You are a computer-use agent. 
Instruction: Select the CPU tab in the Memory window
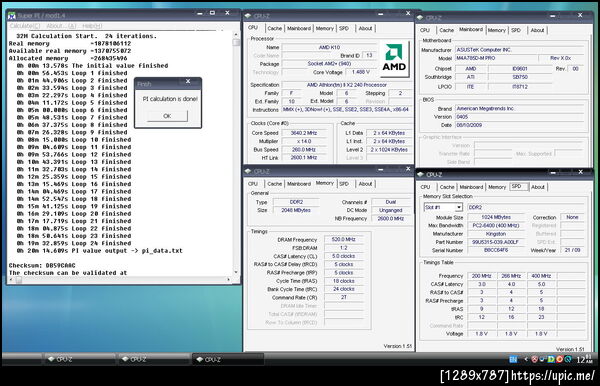coord(253,184)
